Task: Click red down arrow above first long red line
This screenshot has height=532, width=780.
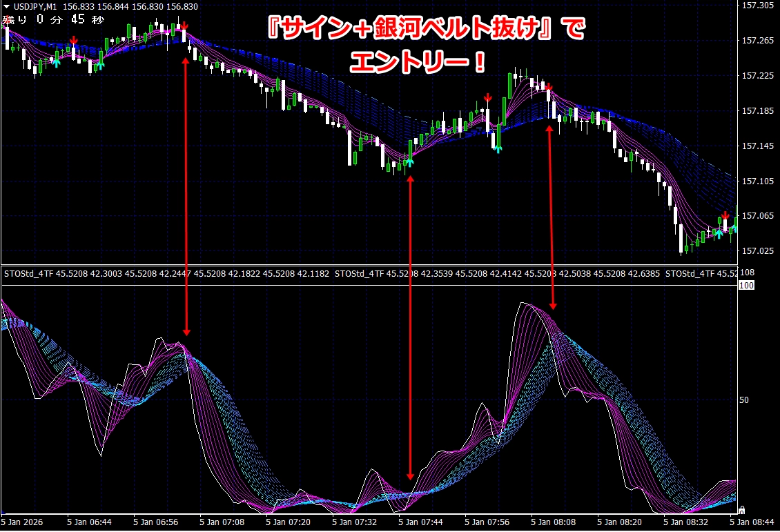Action: (184, 27)
